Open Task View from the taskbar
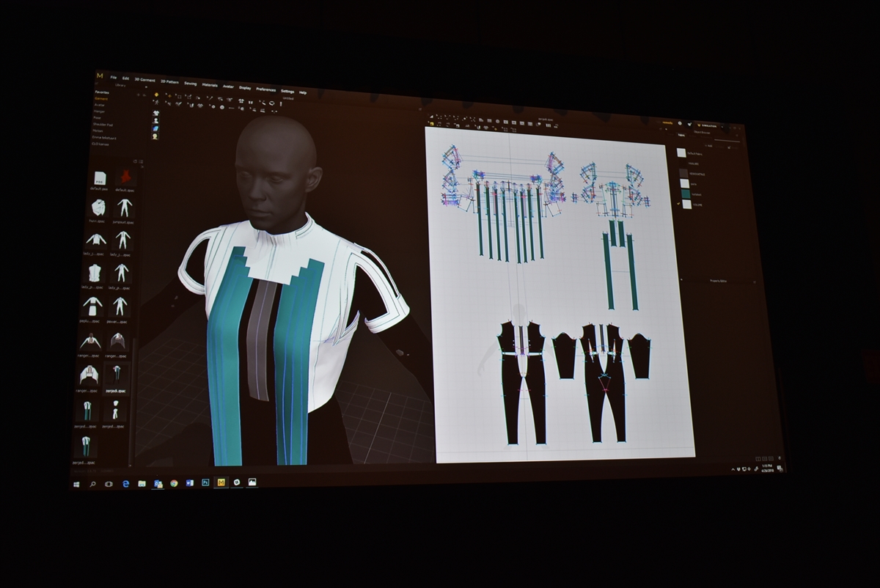The height and width of the screenshot is (588, 880). (x=109, y=484)
